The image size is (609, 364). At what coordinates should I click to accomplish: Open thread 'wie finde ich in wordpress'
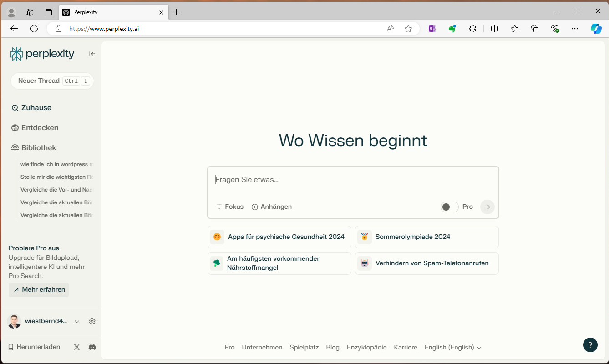pos(56,164)
